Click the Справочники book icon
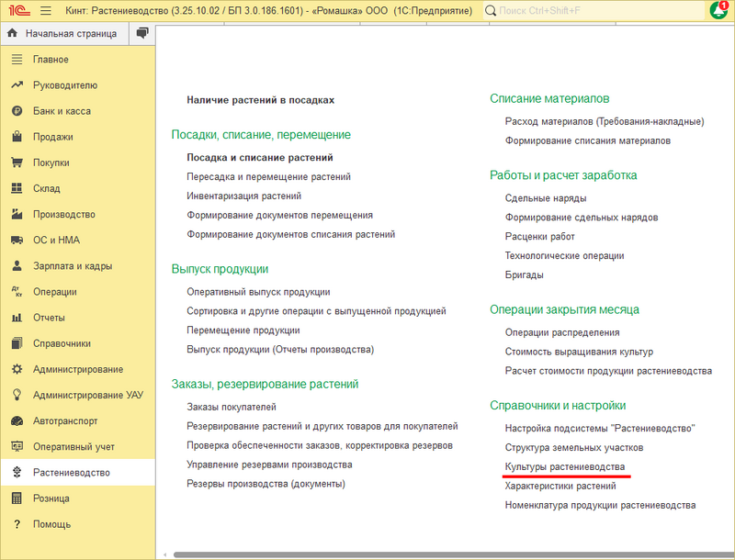Viewport: 735px width, 560px height. point(18,345)
